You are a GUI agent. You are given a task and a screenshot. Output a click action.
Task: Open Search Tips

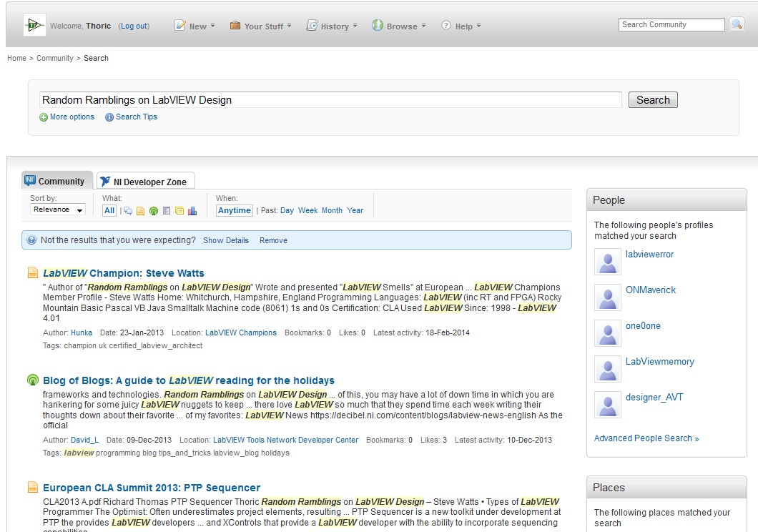(x=137, y=117)
